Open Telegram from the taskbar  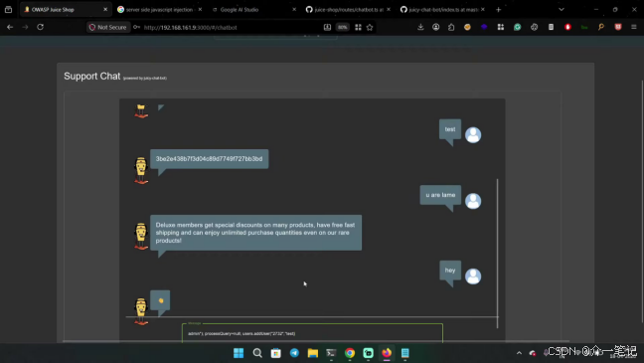coord(294,353)
